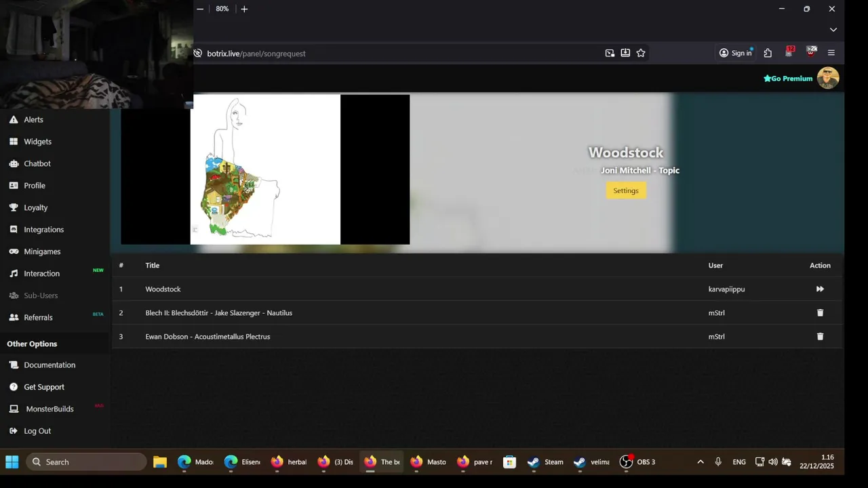Show hidden system tray icons
Screen dimensions: 868x488
coord(701,462)
